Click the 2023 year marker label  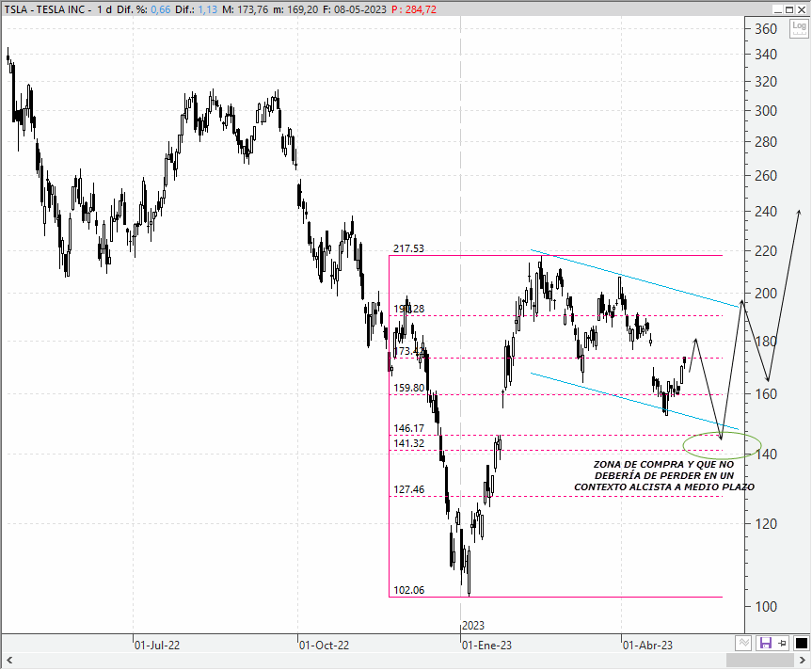coord(472,626)
